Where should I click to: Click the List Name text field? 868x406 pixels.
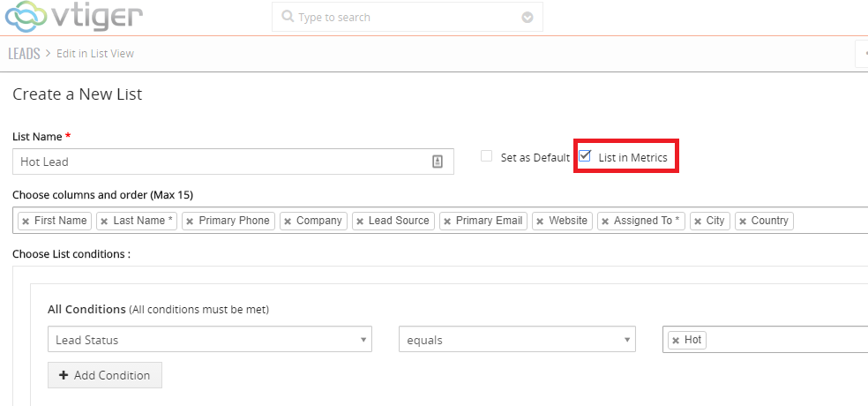click(x=221, y=162)
